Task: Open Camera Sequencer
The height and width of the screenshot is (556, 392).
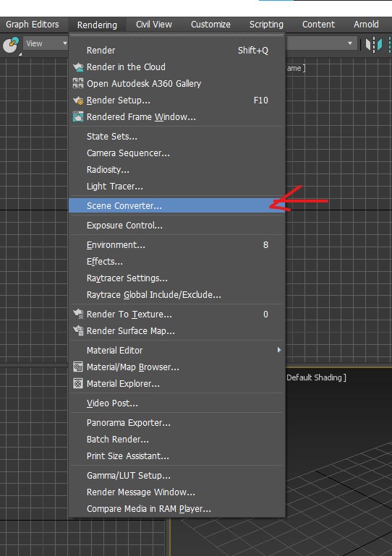Action: point(177,153)
